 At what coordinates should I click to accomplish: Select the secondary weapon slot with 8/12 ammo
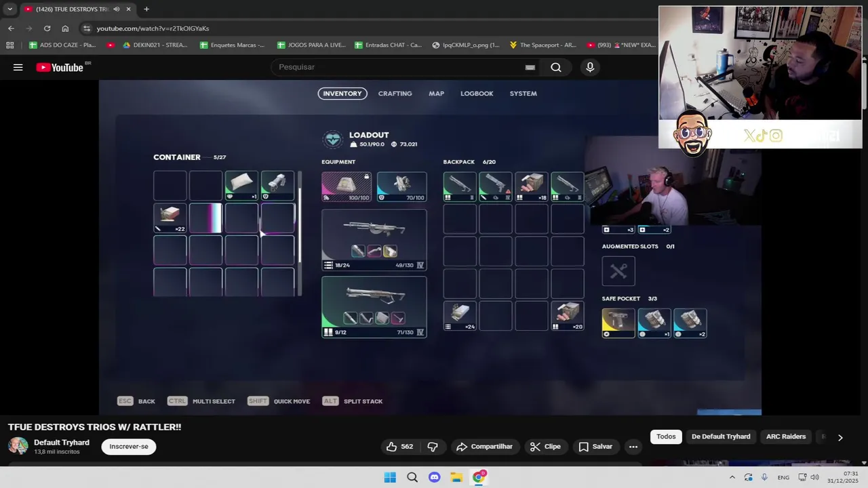[374, 306]
